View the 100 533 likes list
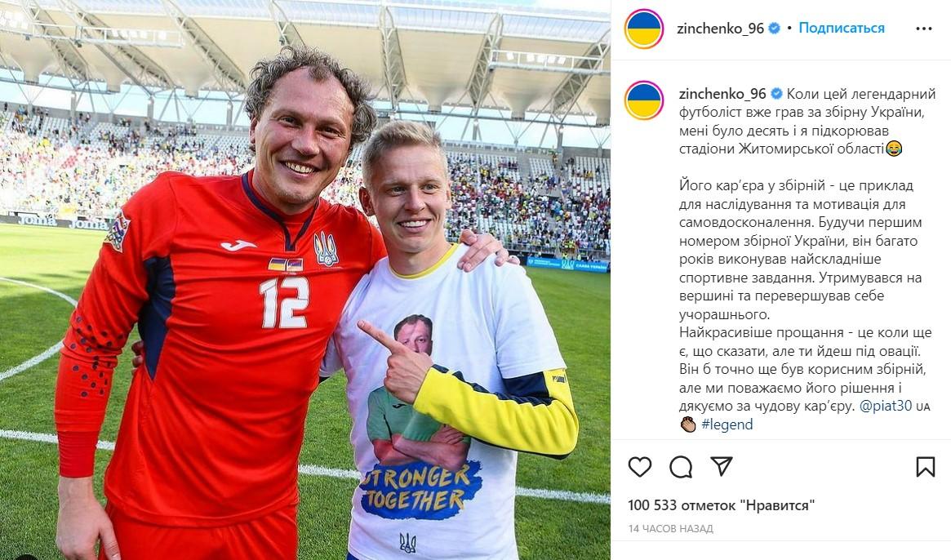The width and height of the screenshot is (951, 560). 721,504
